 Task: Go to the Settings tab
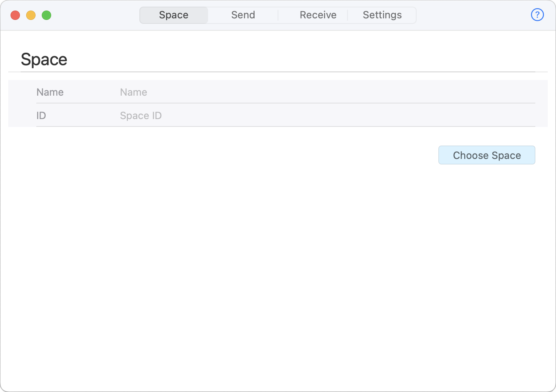tap(382, 15)
